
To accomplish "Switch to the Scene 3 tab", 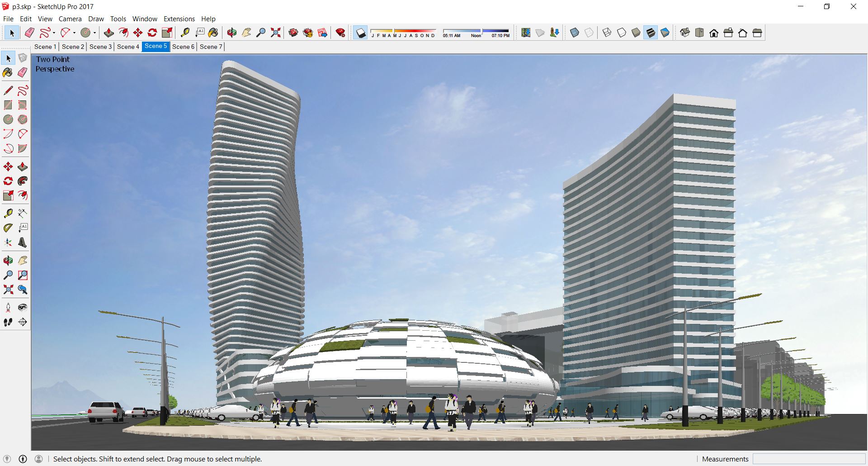I will [100, 47].
